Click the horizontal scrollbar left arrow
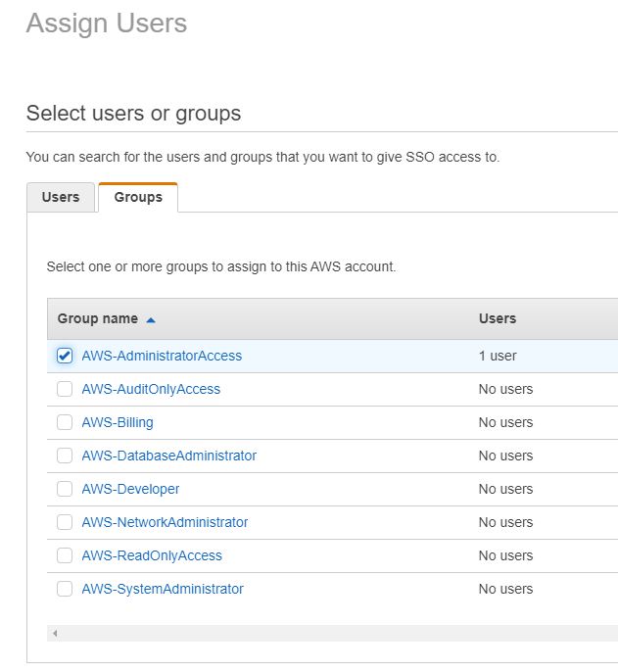Screen dimensions: 618x672 tap(55, 634)
